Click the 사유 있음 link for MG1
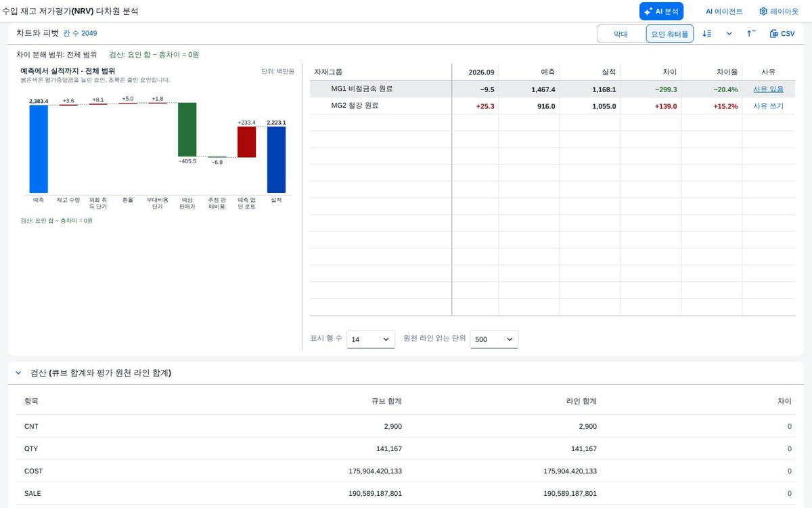 pos(768,89)
